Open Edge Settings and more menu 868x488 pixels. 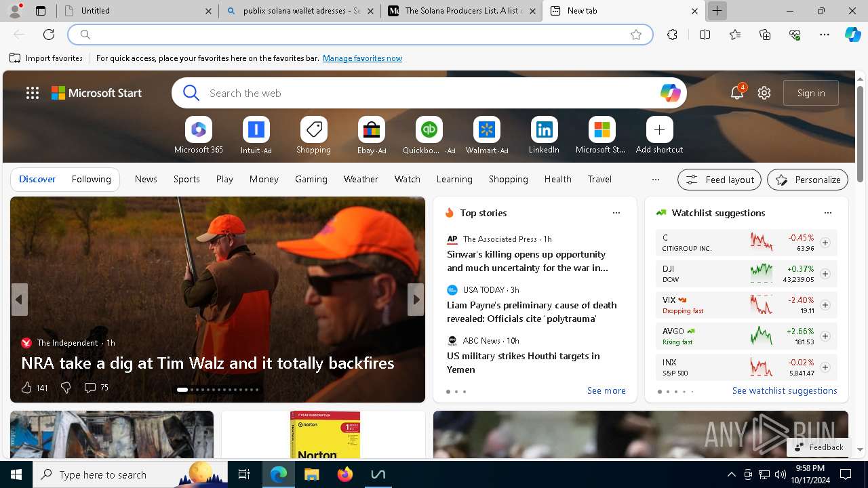coord(825,35)
